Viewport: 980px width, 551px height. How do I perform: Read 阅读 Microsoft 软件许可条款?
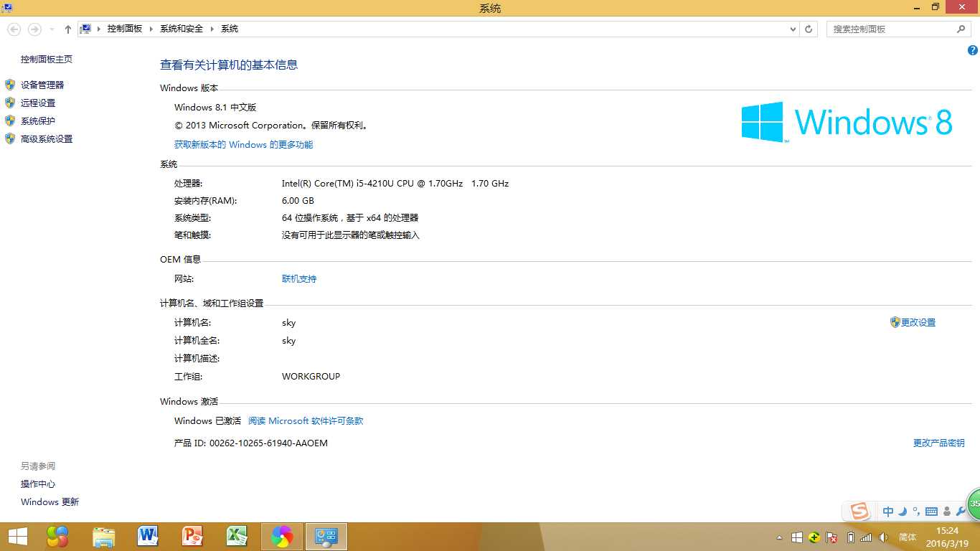click(x=306, y=421)
